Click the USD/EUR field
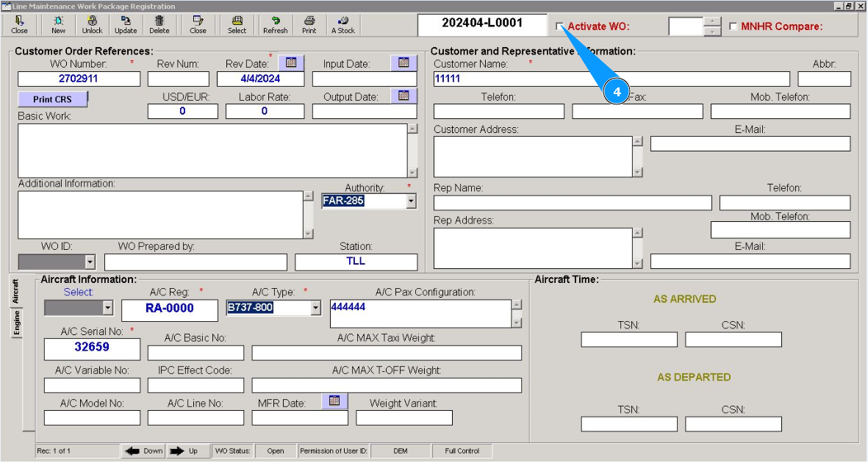The image size is (868, 463). click(183, 111)
